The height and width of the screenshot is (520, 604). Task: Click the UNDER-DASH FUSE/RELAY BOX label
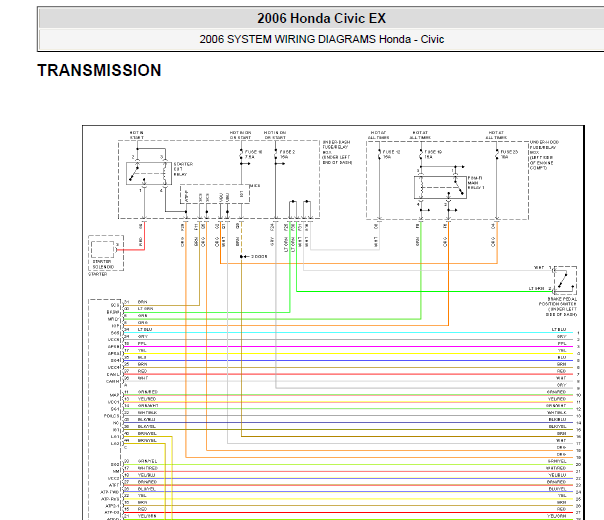(x=336, y=152)
